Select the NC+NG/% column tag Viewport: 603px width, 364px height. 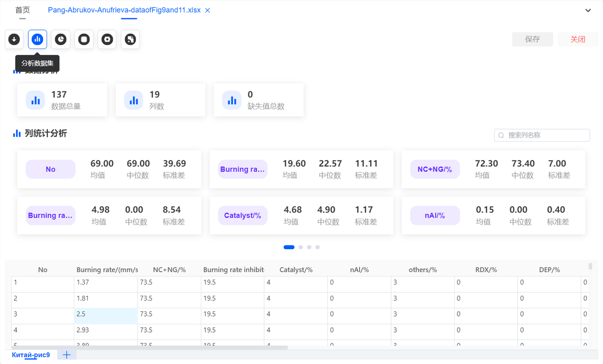coord(435,169)
